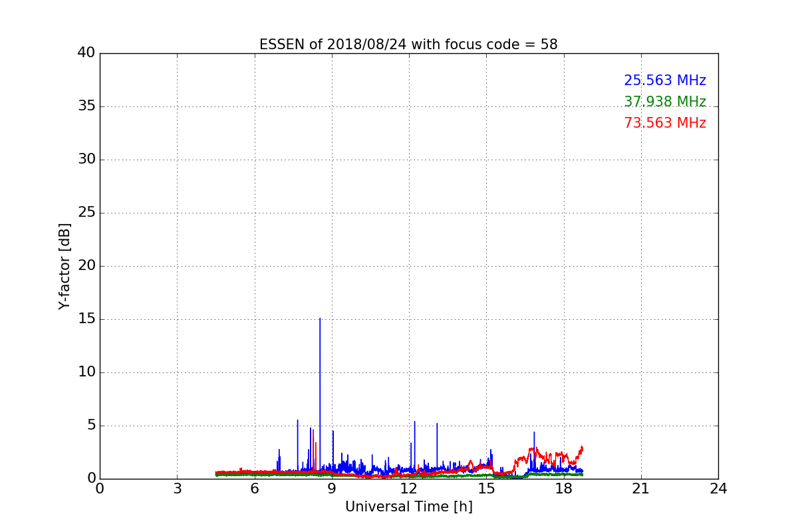
Task: Click y-axis tick label 40
Action: [x=86, y=53]
